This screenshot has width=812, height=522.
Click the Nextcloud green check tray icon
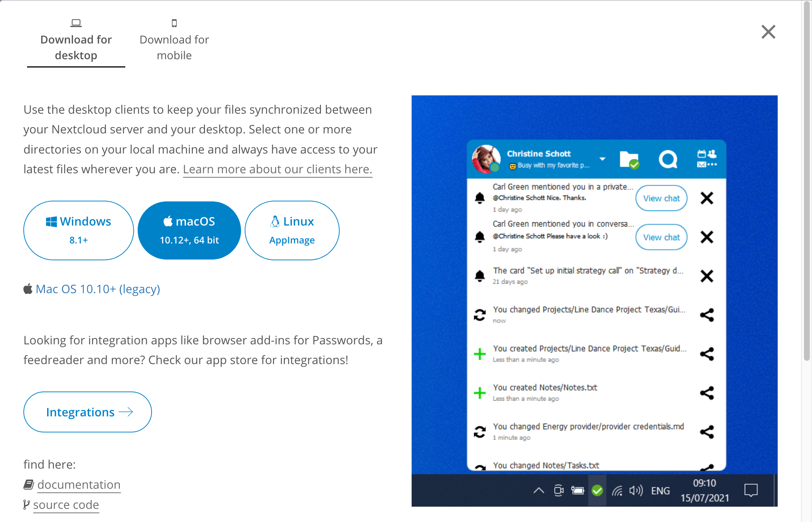(597, 490)
